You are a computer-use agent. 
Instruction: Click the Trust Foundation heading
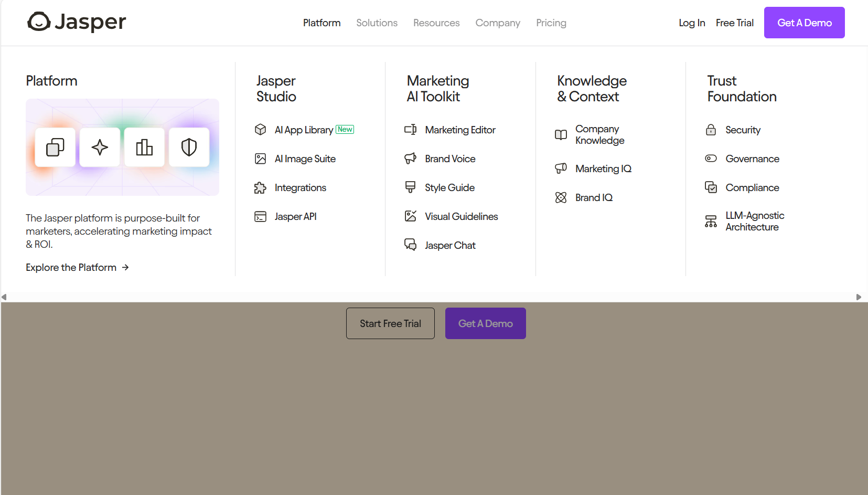[742, 89]
